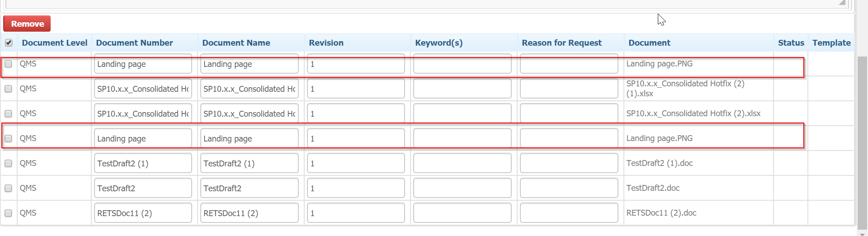Click the Document Number field containing RETSDoc11 (2)
Screen dimensions: 868x236
coord(143,213)
